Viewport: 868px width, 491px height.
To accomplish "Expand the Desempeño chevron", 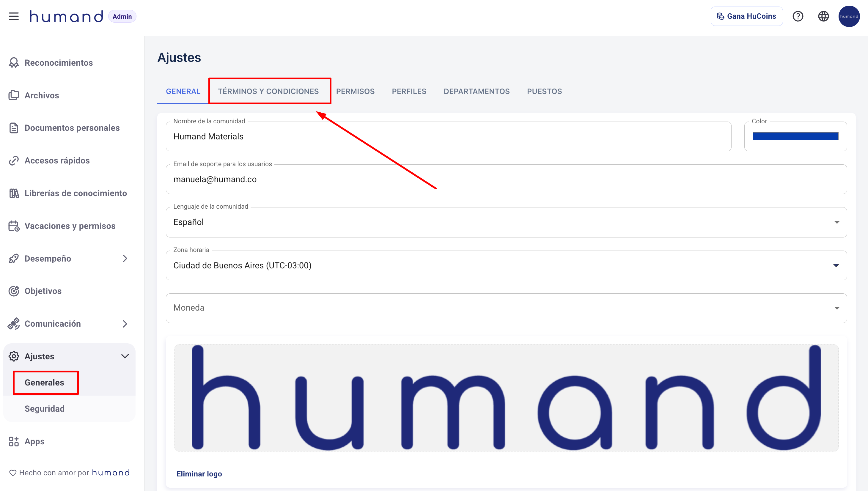I will pos(125,259).
